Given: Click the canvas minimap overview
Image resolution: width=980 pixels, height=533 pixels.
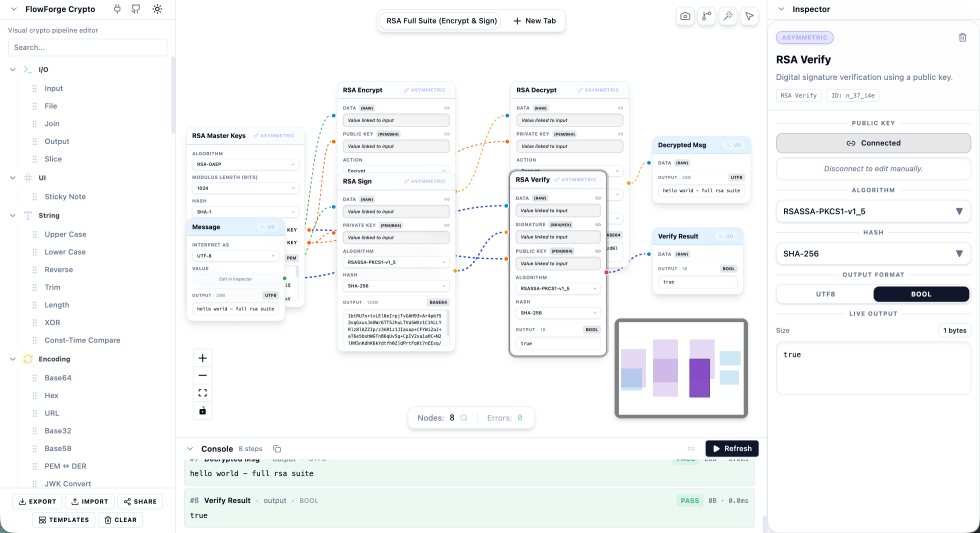Looking at the screenshot, I should (x=681, y=368).
